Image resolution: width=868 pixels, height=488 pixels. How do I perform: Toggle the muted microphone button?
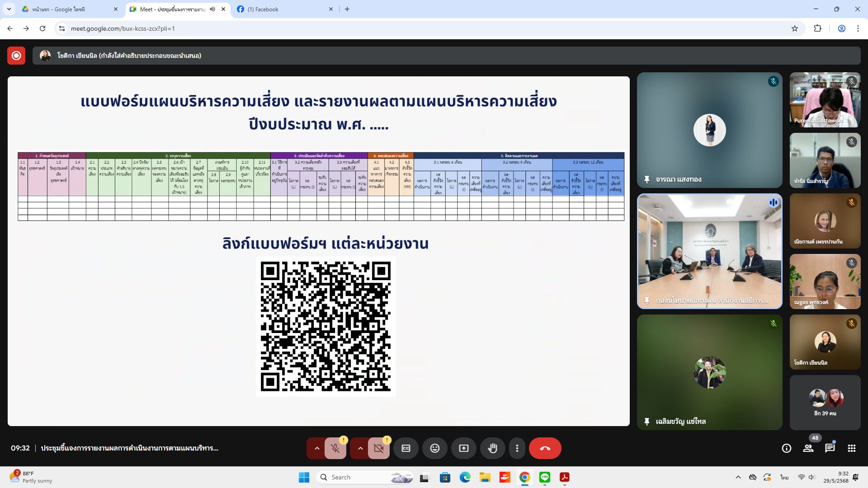(335, 448)
